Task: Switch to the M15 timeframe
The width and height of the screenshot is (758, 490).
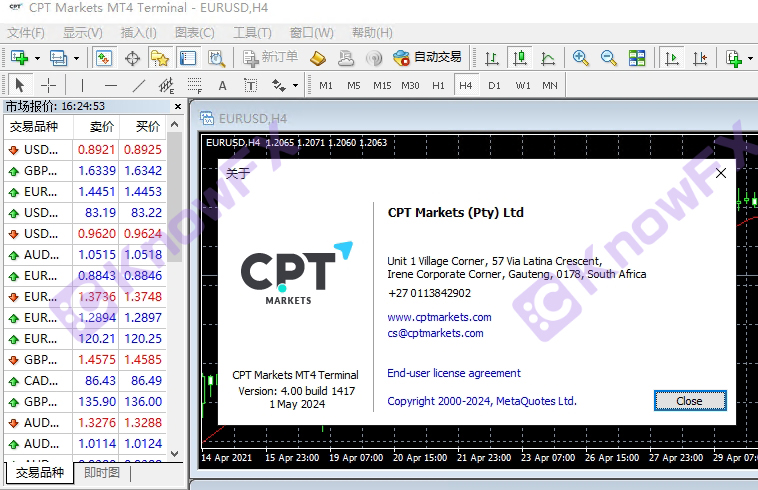Action: click(382, 86)
